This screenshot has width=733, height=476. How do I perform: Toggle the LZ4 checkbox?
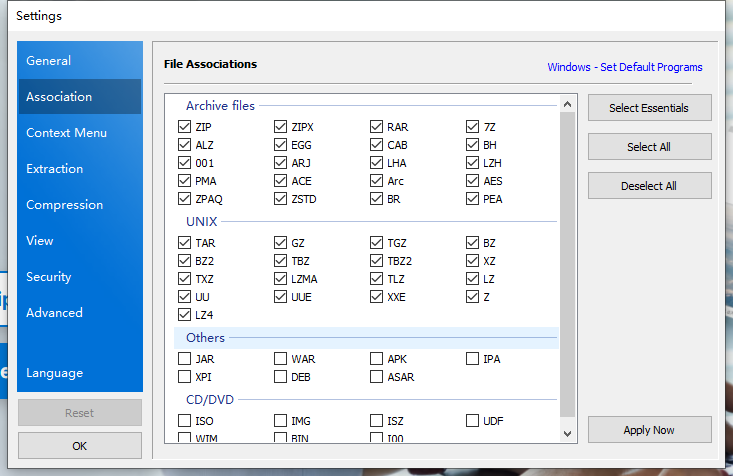click(184, 315)
